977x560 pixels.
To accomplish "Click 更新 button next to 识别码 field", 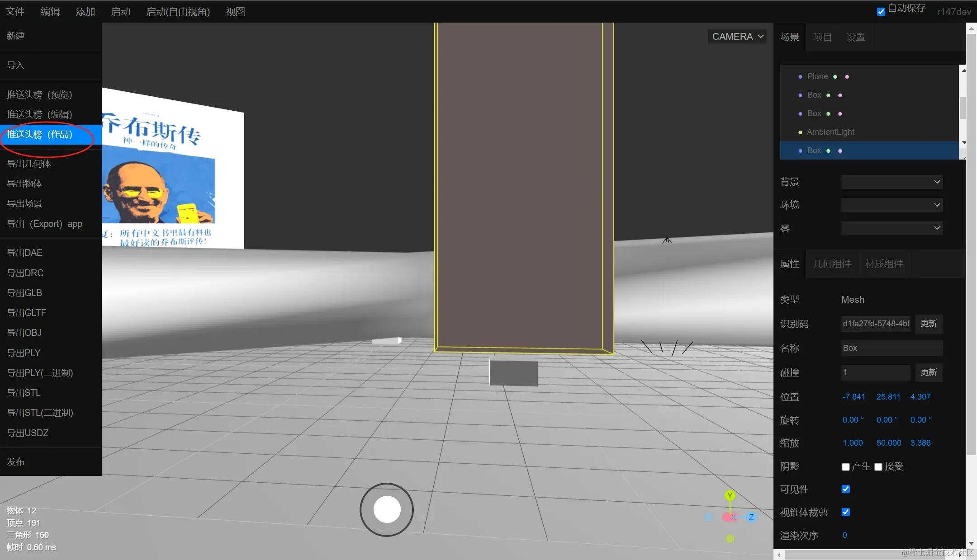I will point(929,324).
